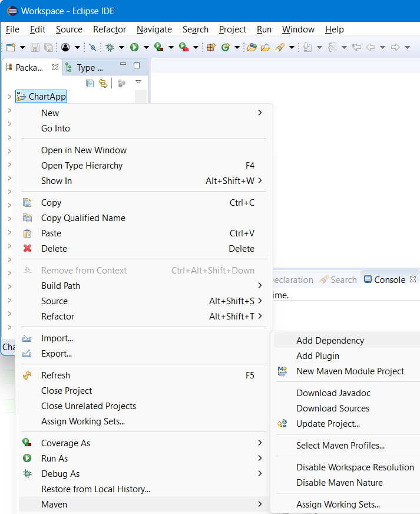Open the Refactor menu in menu bar
Screen dimensions: 420x514
click(110, 29)
